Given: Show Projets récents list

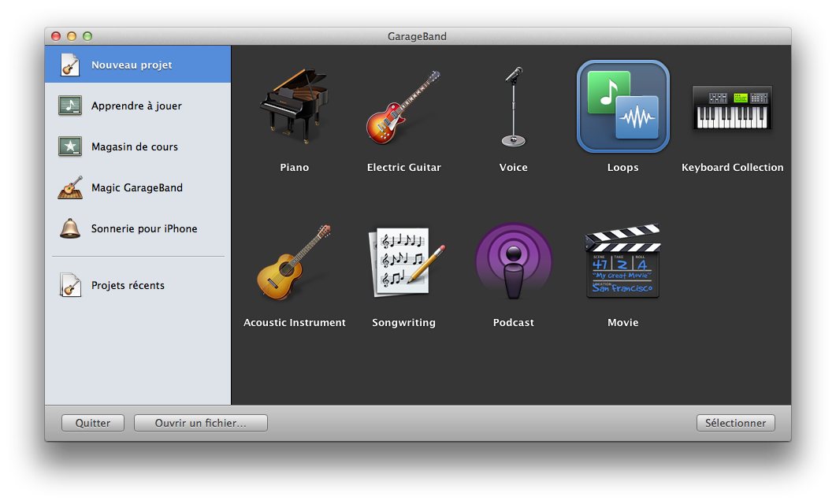Looking at the screenshot, I should click(128, 286).
